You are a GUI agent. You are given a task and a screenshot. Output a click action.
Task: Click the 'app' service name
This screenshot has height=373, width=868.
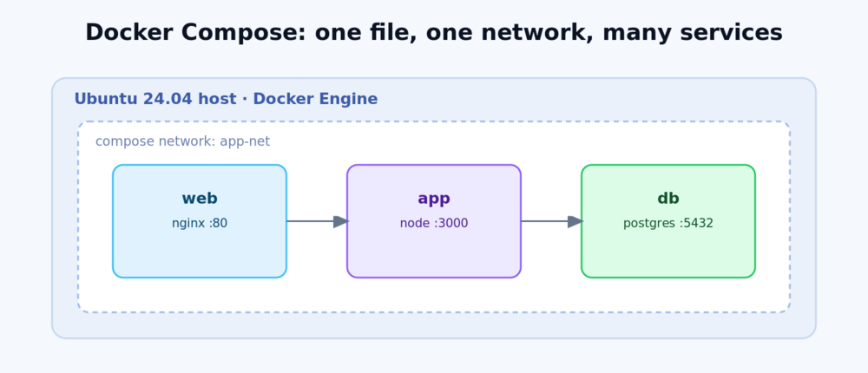pyautogui.click(x=434, y=200)
